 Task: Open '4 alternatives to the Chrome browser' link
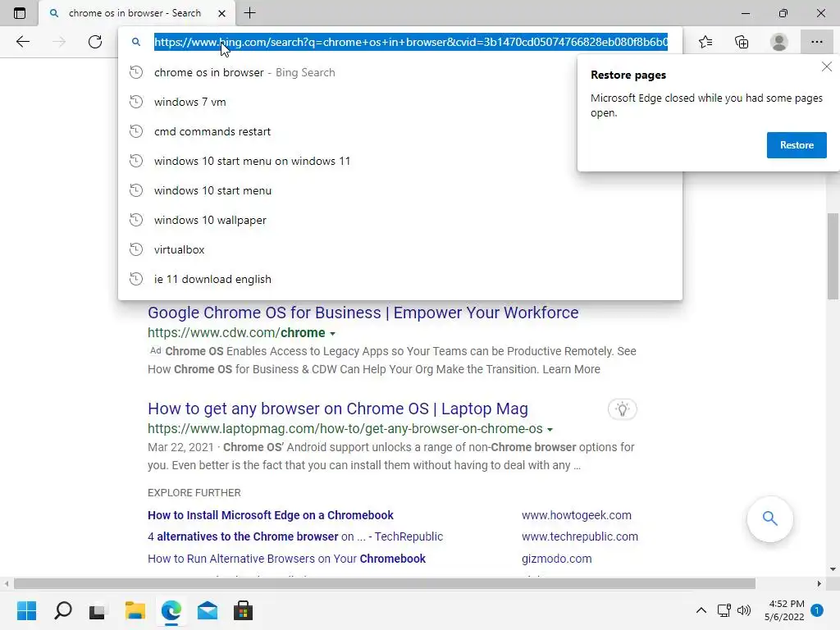click(295, 536)
